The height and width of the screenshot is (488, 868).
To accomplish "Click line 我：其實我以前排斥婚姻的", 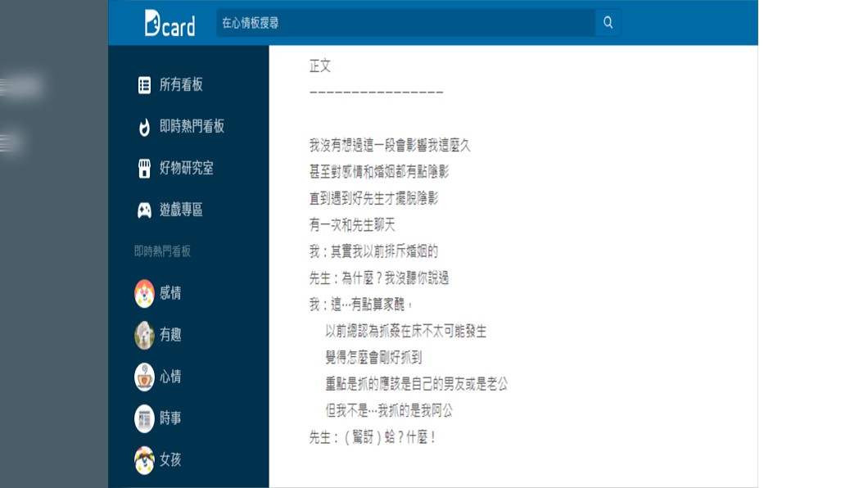I will (x=373, y=251).
